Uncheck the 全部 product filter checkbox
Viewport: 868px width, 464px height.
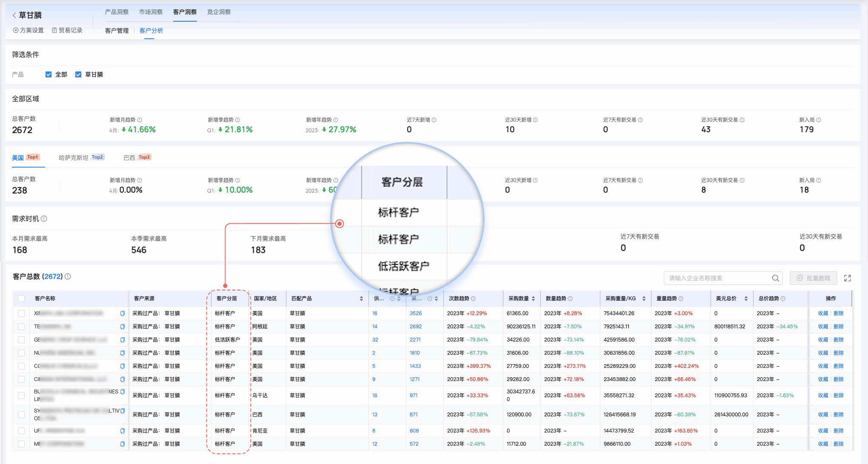(x=49, y=74)
